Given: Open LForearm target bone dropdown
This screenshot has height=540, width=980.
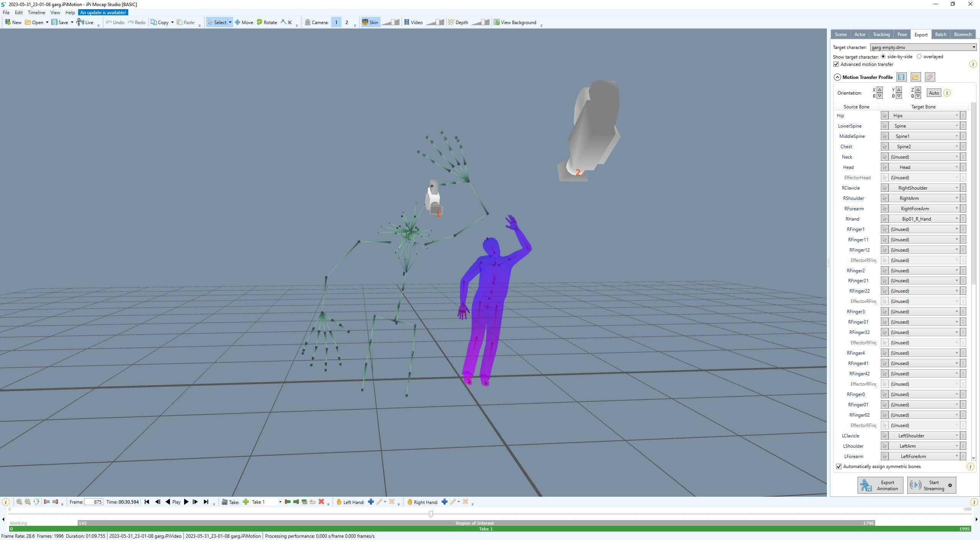Looking at the screenshot, I should tap(924, 456).
